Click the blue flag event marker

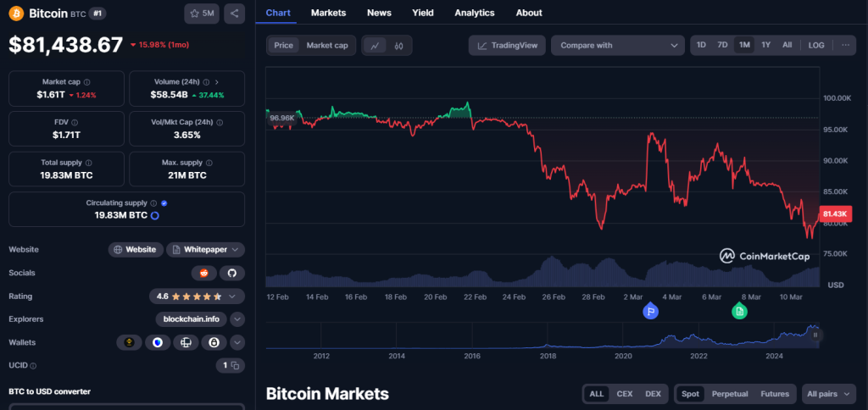pyautogui.click(x=650, y=312)
